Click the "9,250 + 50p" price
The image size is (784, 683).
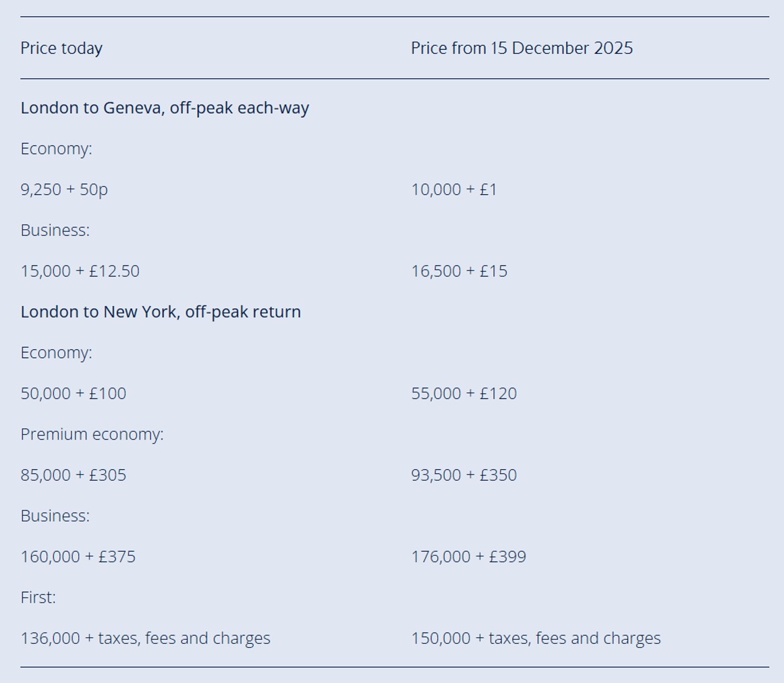pos(64,189)
